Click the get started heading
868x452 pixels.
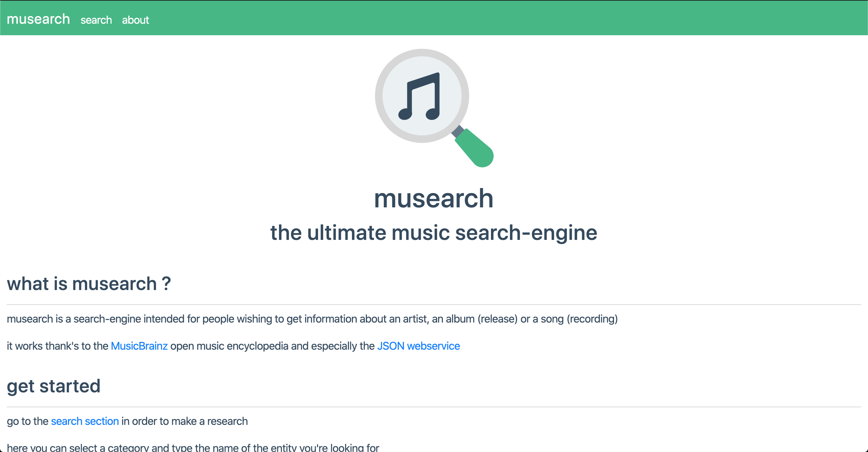53,386
